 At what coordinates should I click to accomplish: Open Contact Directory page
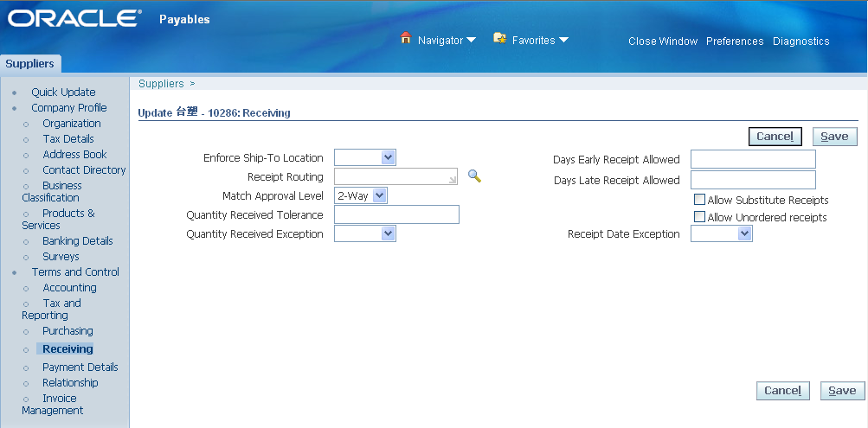(84, 169)
